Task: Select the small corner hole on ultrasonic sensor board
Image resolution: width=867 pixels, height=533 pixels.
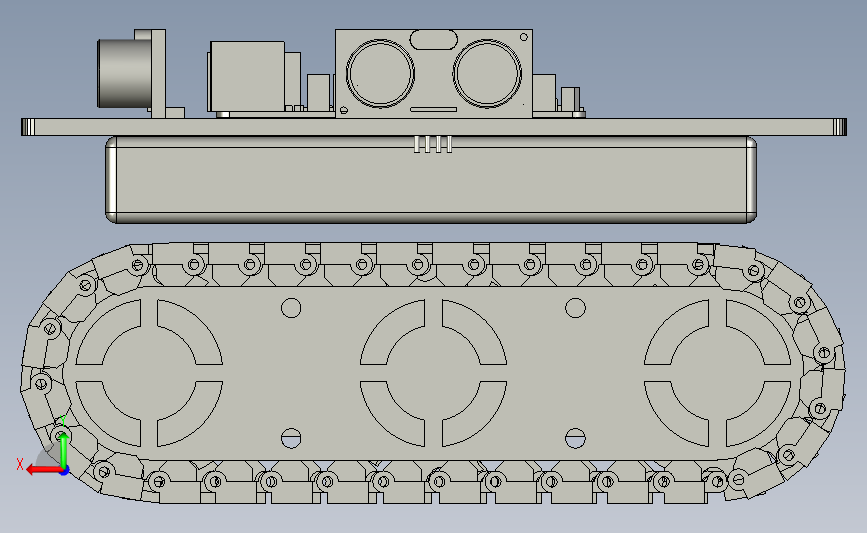Action: pos(524,37)
